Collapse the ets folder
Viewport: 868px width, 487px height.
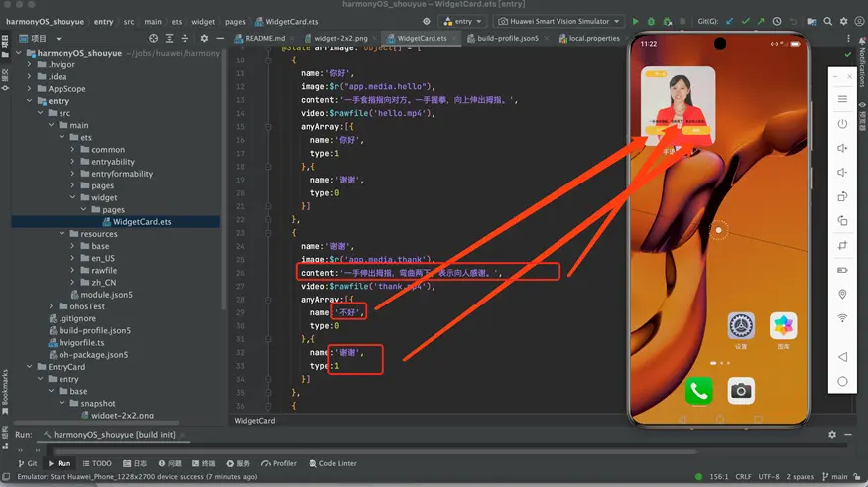coord(62,137)
